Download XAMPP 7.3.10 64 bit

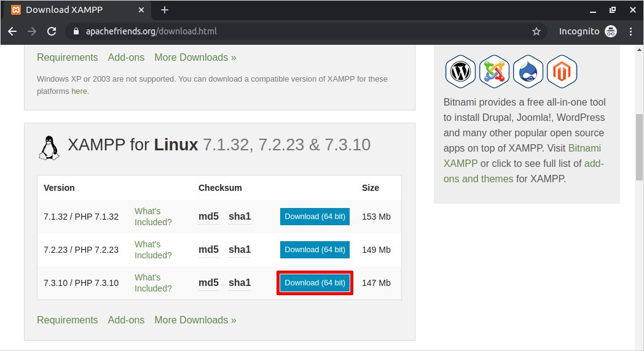click(x=315, y=283)
